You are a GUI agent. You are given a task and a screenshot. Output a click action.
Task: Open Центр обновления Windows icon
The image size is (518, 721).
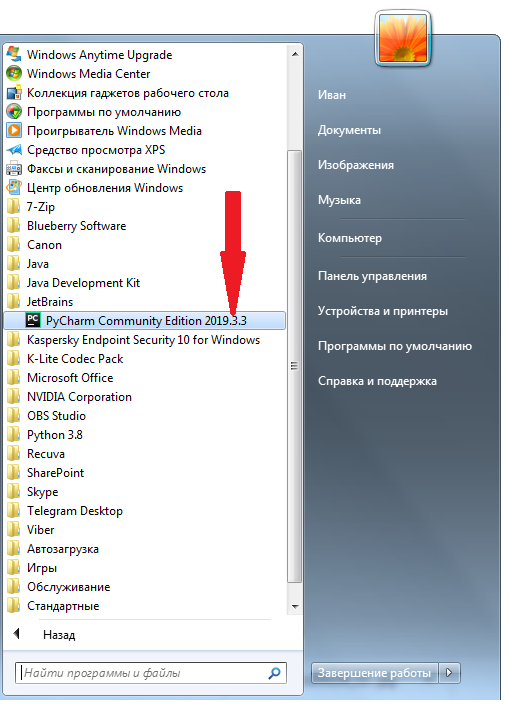(x=14, y=188)
